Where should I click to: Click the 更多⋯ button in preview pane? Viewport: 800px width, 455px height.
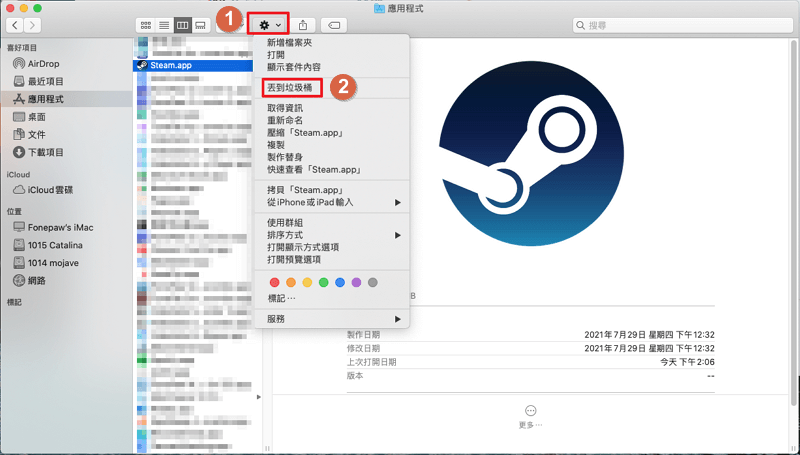point(531,416)
